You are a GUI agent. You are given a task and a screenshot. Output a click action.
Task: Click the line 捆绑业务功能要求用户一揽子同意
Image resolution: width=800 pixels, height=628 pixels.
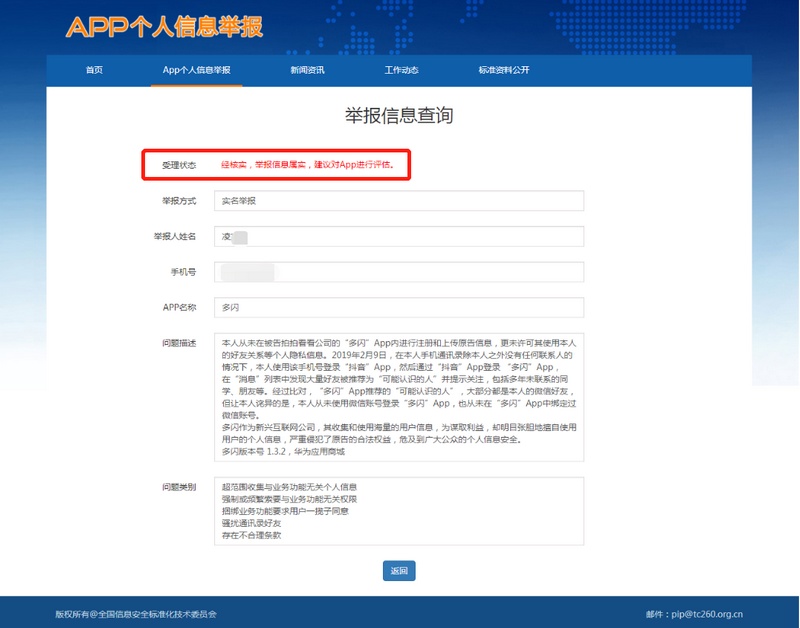click(x=285, y=511)
